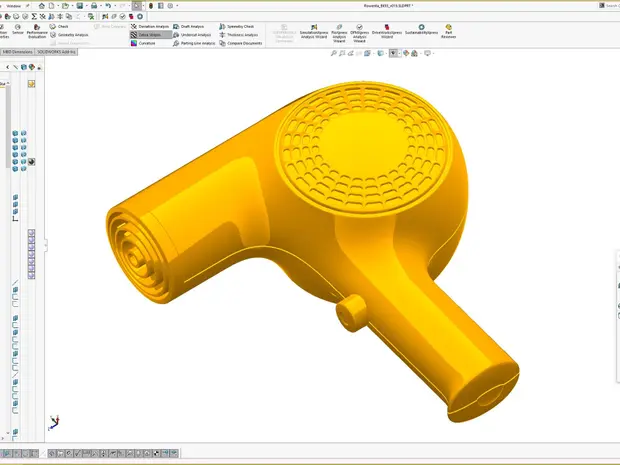
Task: Open Compare Documents
Action: [x=240, y=43]
